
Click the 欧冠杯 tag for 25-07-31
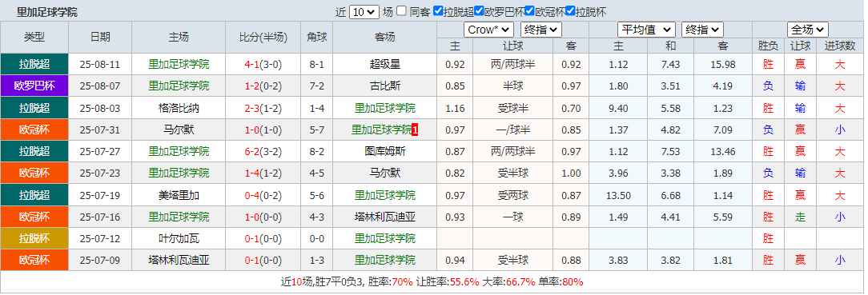pyautogui.click(x=34, y=130)
